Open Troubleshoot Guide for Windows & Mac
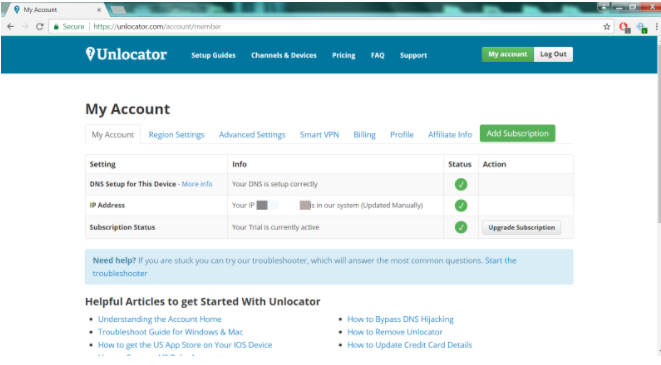This screenshot has width=661, height=365. point(170,332)
